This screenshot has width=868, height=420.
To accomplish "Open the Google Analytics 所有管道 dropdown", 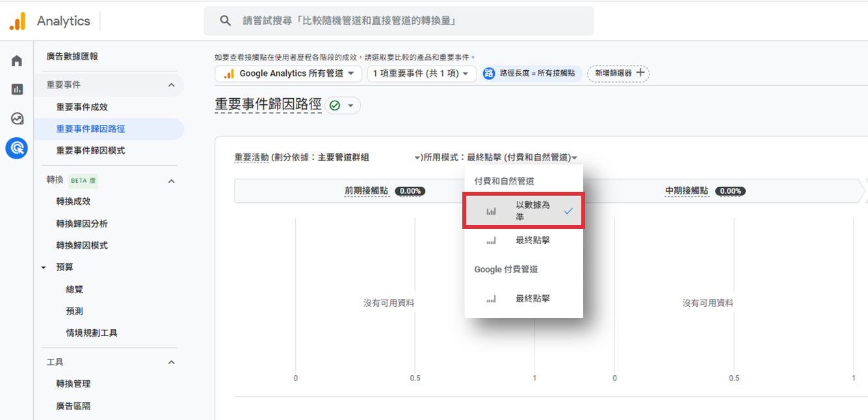I will [x=288, y=73].
